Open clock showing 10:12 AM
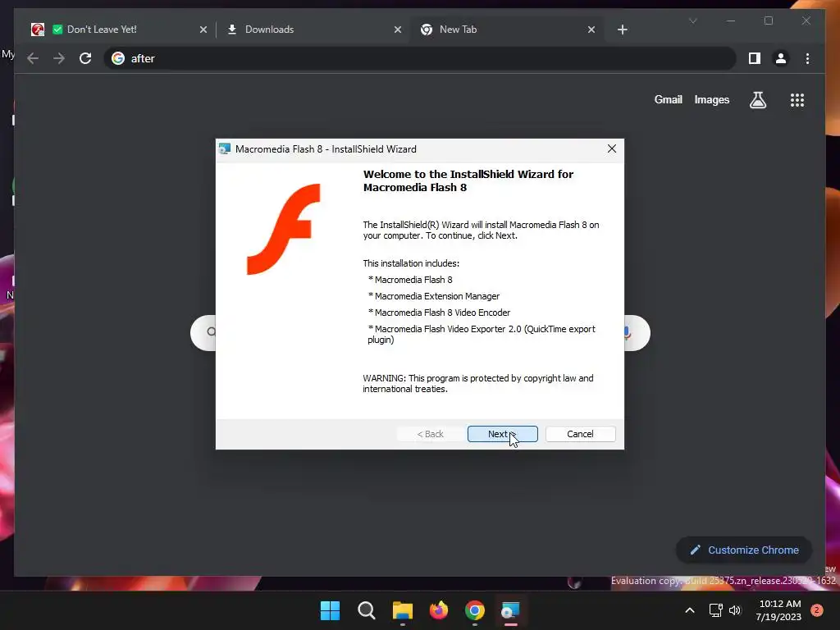This screenshot has height=630, width=840. coord(779,610)
